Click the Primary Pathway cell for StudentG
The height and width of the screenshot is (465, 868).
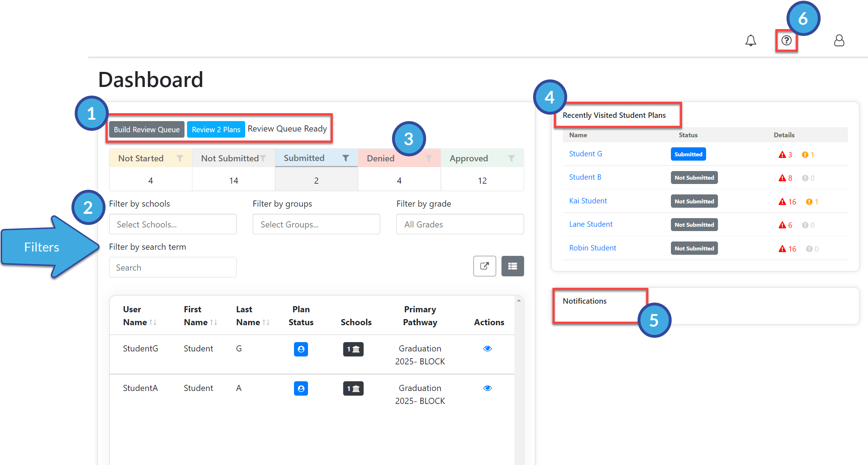(420, 355)
